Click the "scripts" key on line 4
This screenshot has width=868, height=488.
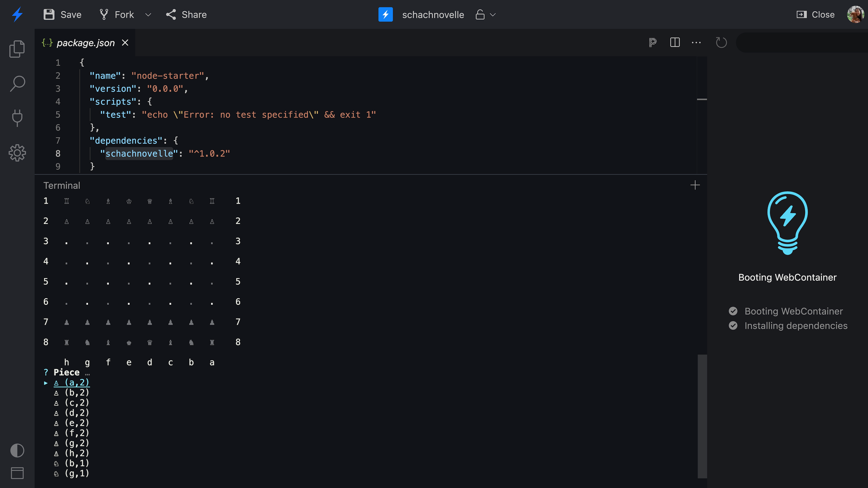pyautogui.click(x=113, y=102)
